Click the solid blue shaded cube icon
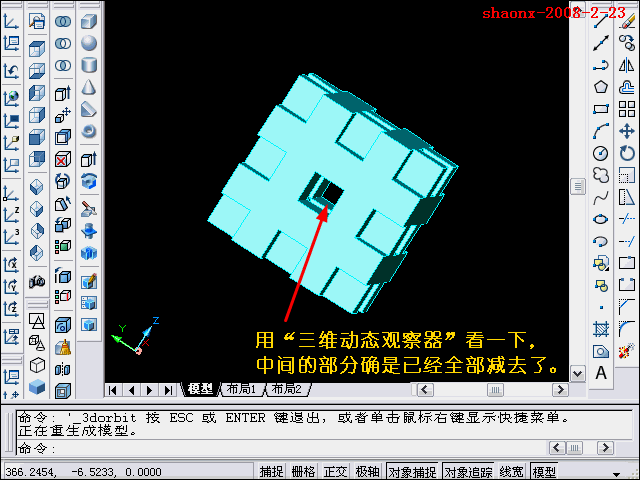 37,387
